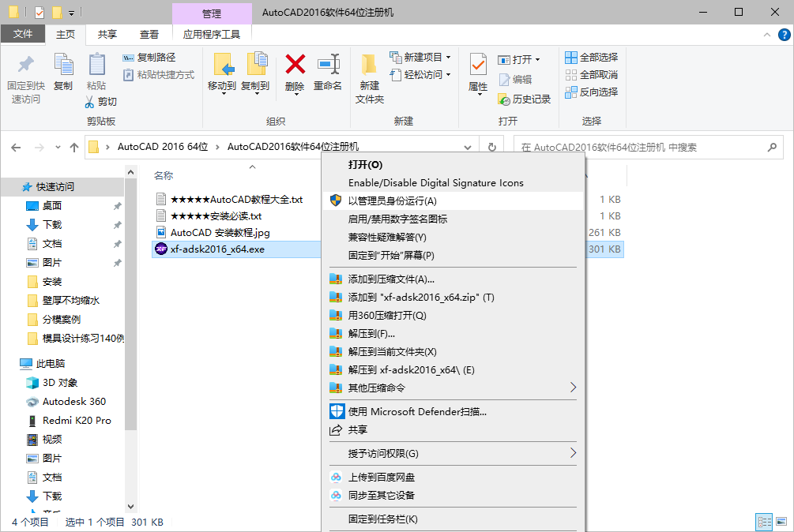
Task: Switch to large thumbnails view in status bar
Action: tap(783, 522)
